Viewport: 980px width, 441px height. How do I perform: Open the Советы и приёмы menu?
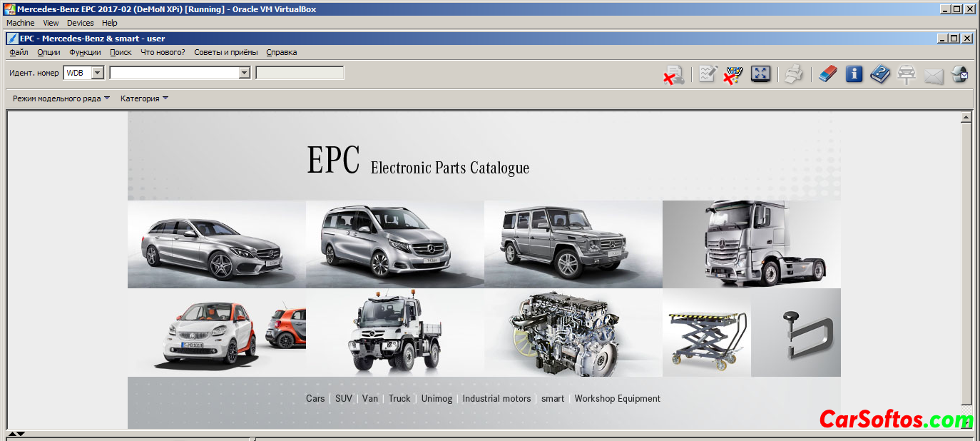pos(225,52)
